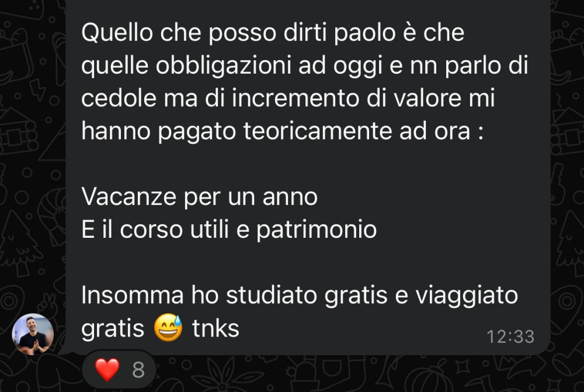Select the word "obbligazioni" in the message
Screen dimensions: 584x392
223,65
